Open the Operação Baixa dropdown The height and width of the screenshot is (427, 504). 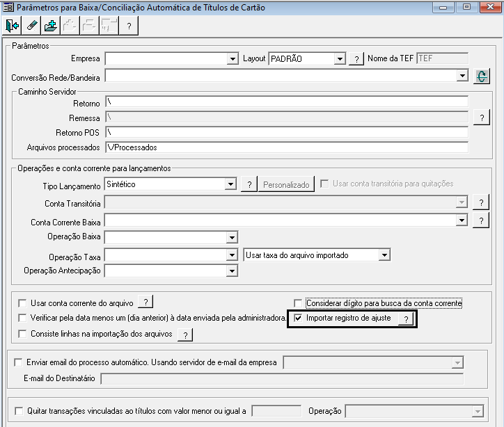coord(232,238)
